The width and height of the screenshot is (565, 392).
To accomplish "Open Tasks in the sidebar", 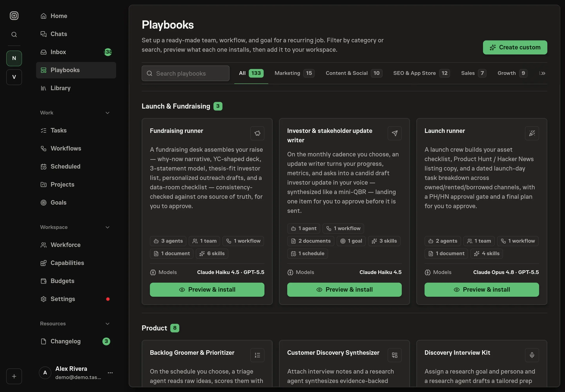I will point(76,130).
